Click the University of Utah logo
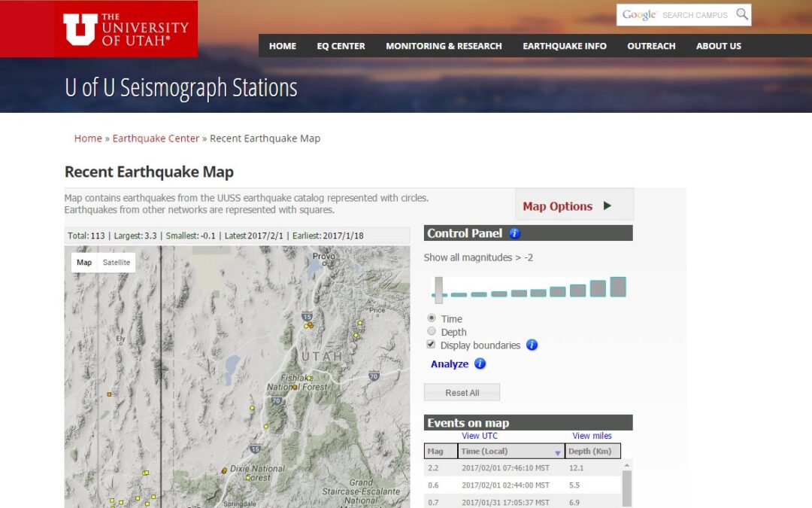Viewport: 812px width, 508px height. (126, 29)
